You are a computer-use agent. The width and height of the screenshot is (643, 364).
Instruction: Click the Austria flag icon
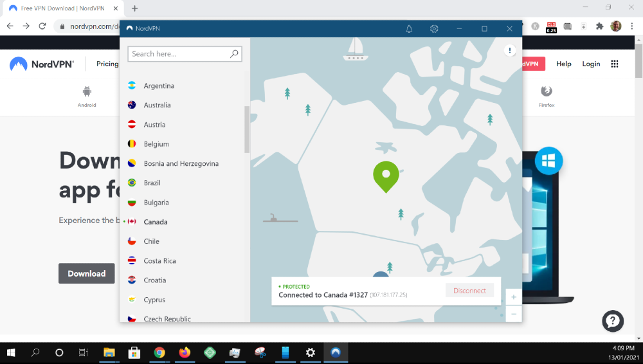click(x=132, y=124)
